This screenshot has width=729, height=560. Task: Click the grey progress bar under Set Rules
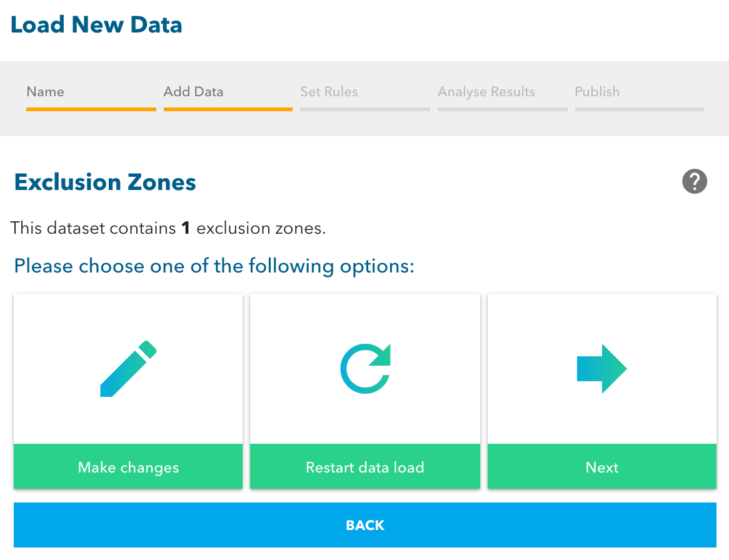[365, 109]
